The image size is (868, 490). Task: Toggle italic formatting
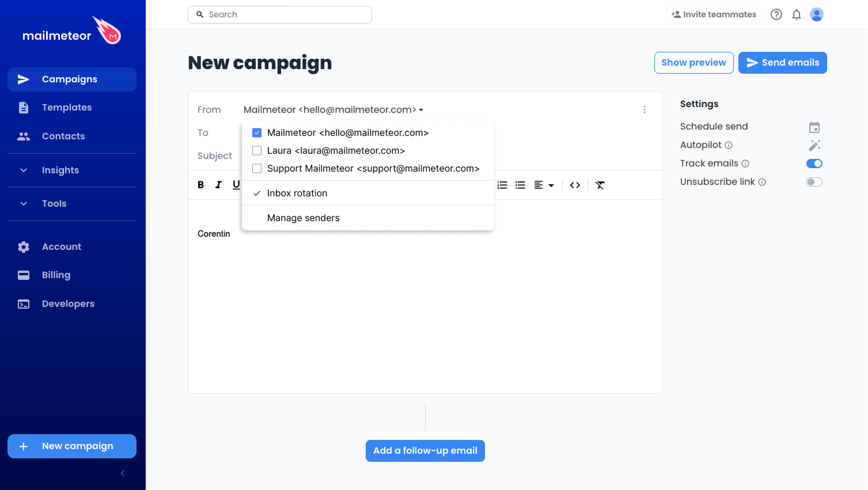click(x=218, y=185)
